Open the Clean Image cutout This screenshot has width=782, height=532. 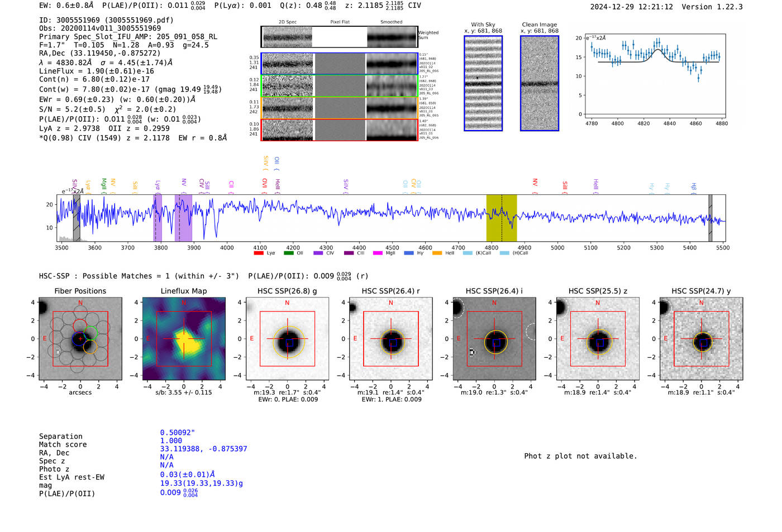[540, 83]
